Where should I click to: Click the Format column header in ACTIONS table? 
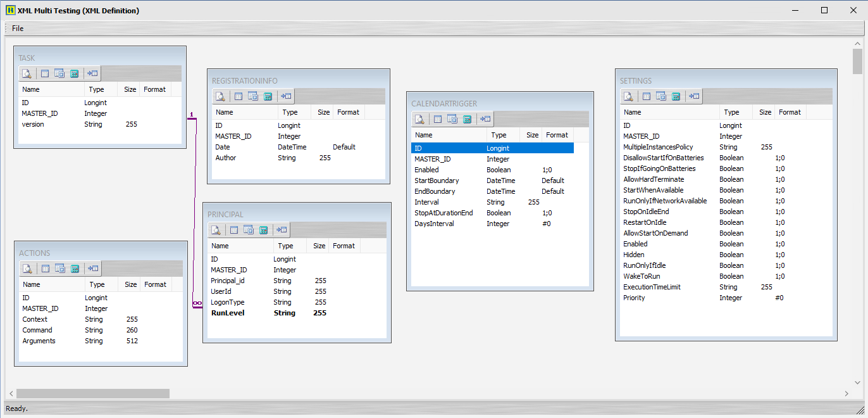coord(155,284)
